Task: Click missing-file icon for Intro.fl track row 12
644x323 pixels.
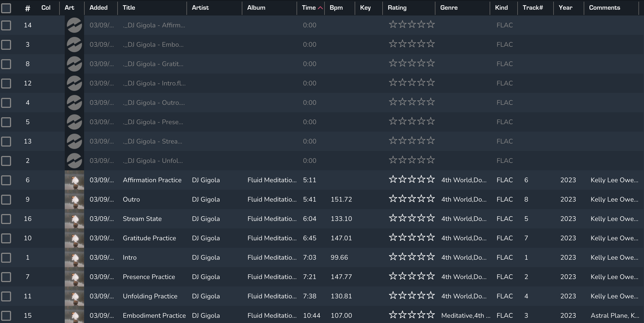Action: click(x=74, y=83)
